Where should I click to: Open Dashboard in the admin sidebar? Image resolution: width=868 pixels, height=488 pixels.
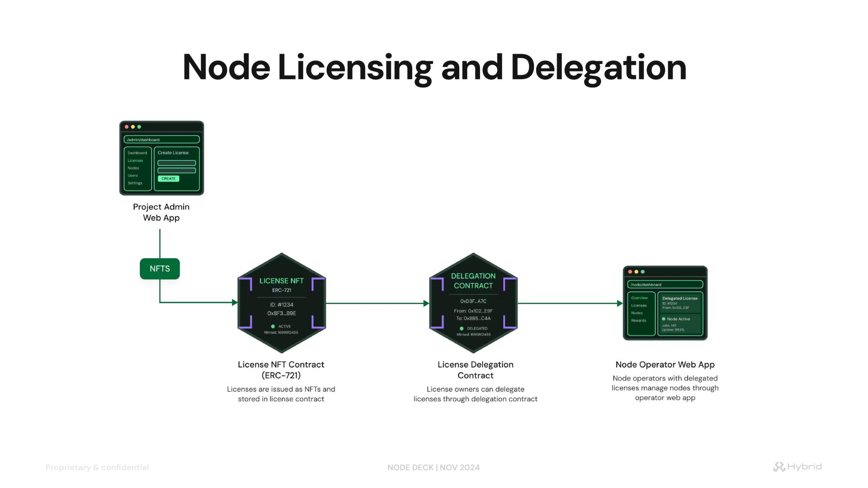coord(137,153)
